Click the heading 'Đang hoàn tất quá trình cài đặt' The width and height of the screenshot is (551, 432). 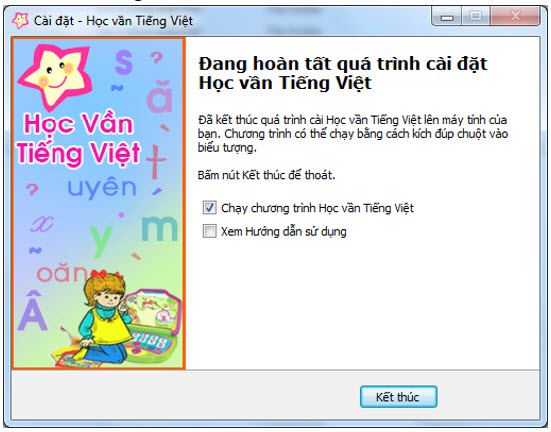(343, 64)
